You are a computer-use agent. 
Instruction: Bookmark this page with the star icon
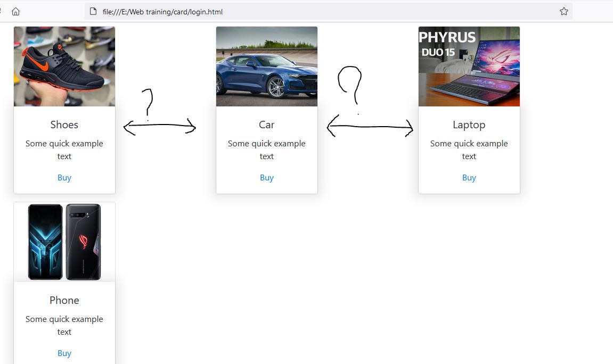(x=564, y=11)
